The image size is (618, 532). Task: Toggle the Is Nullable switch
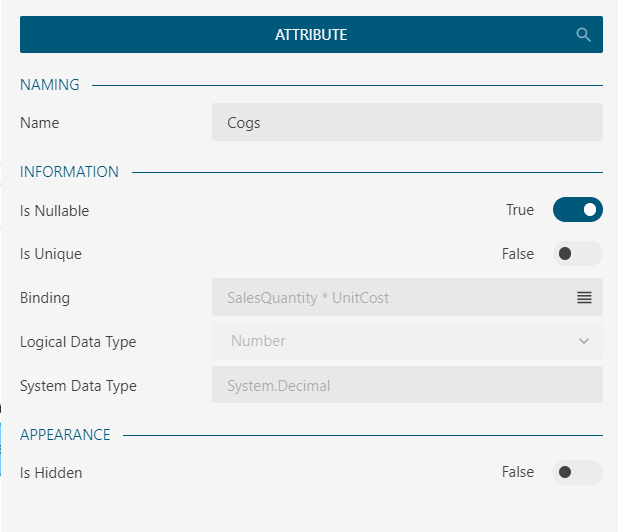click(578, 210)
